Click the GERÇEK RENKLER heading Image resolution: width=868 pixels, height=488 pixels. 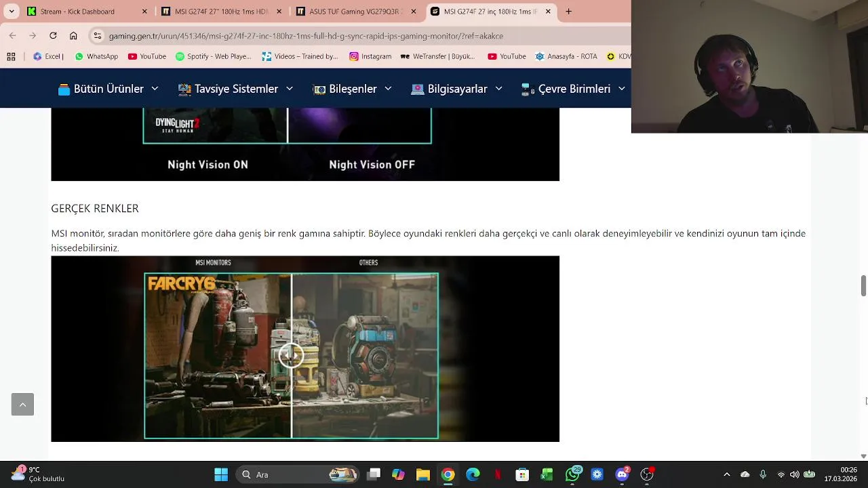coord(95,208)
